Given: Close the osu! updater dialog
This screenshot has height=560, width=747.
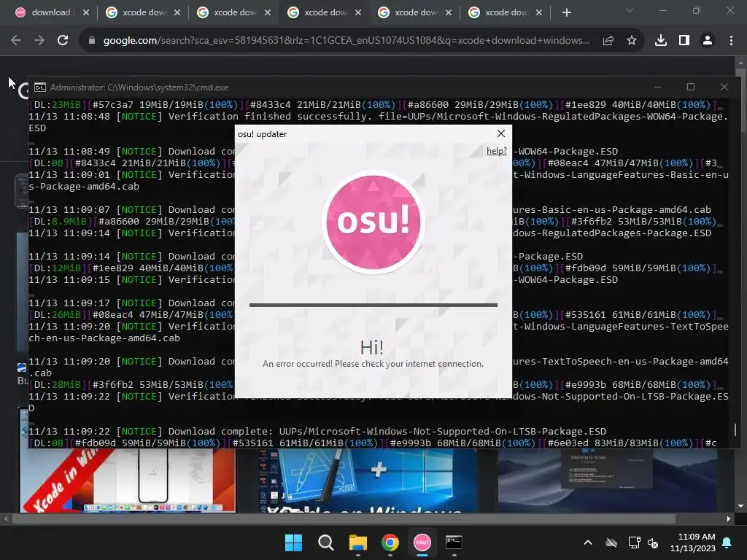Looking at the screenshot, I should (500, 134).
